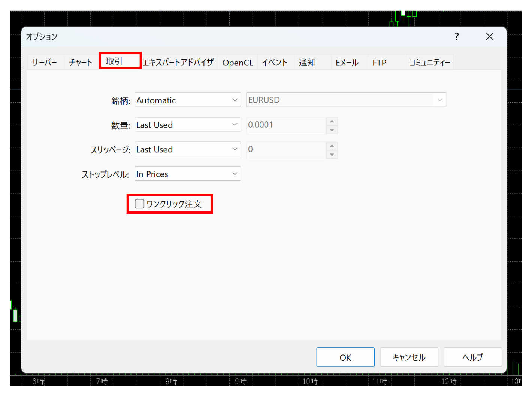532x393 pixels.
Task: Open the help via the question mark icon
Action: pyautogui.click(x=456, y=36)
